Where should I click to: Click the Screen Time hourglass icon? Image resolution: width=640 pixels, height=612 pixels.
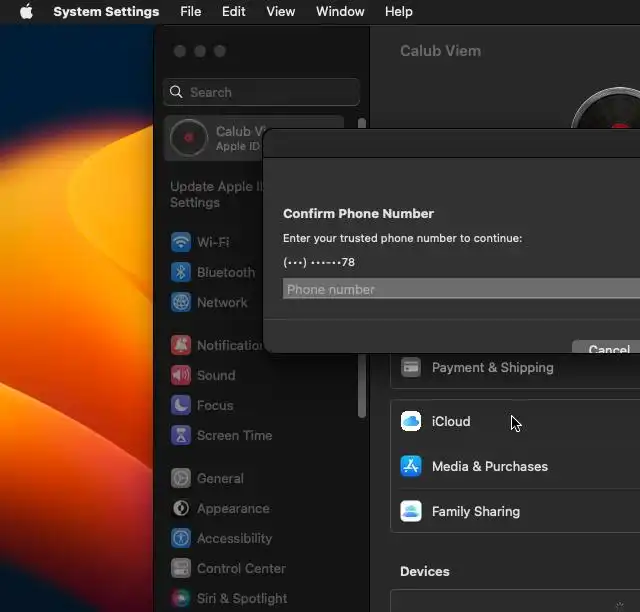pyautogui.click(x=181, y=435)
